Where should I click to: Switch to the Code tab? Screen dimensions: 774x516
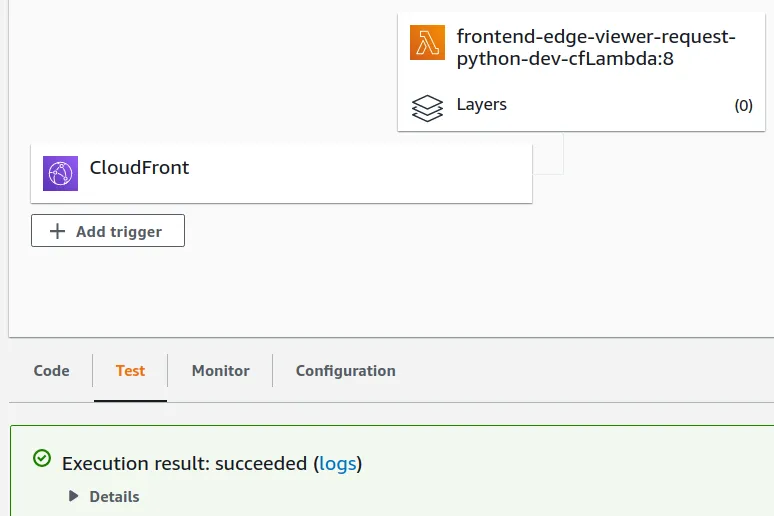[x=51, y=370]
